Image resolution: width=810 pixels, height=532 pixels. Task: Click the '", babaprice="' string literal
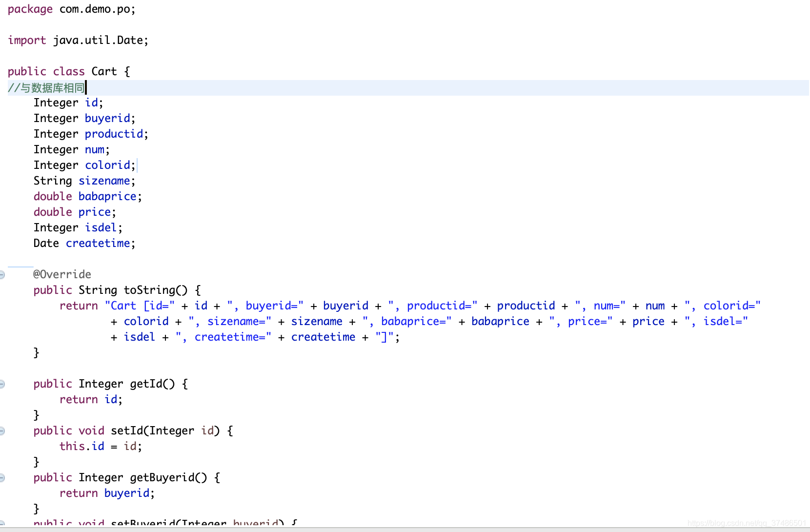[x=407, y=321]
